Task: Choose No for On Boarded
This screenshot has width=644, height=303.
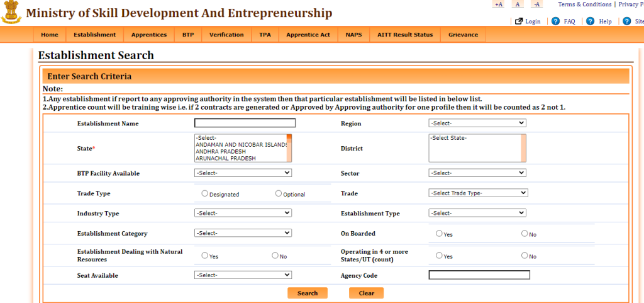Action: [x=525, y=233]
